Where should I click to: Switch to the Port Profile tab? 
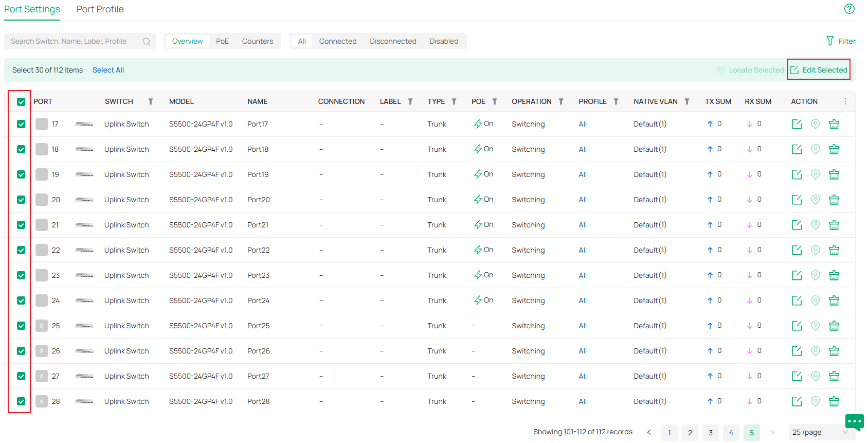coord(100,9)
